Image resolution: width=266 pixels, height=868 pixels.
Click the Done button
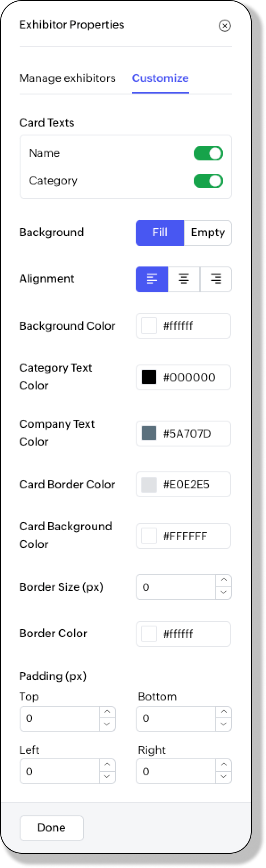point(52,828)
